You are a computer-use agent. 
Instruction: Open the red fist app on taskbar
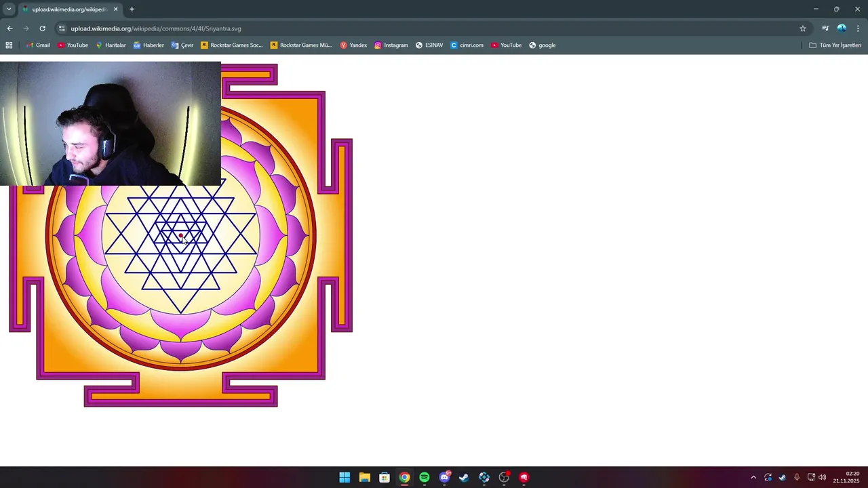(524, 477)
